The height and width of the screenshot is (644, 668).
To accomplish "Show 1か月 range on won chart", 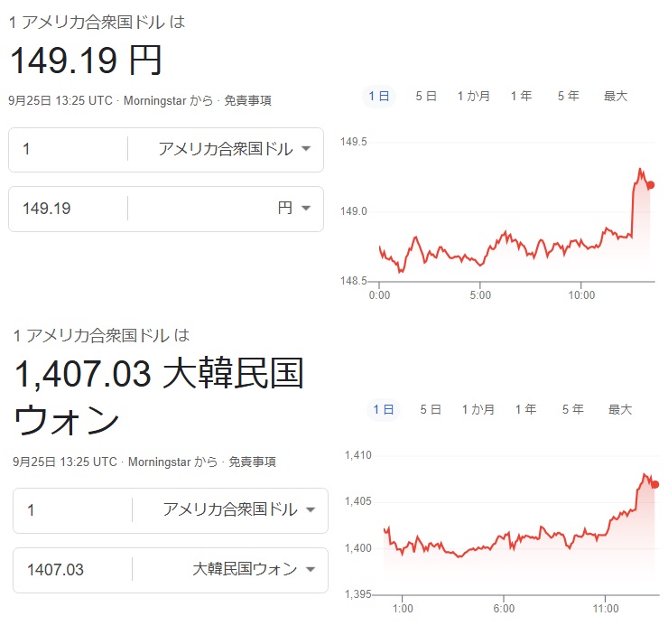I will pos(478,409).
